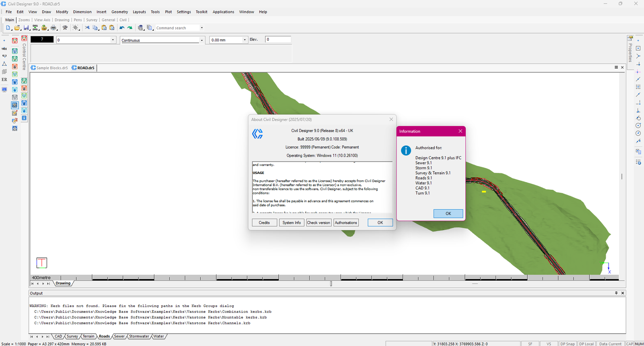Open the 0.00 mm line width dropdown

pyautogui.click(x=244, y=40)
